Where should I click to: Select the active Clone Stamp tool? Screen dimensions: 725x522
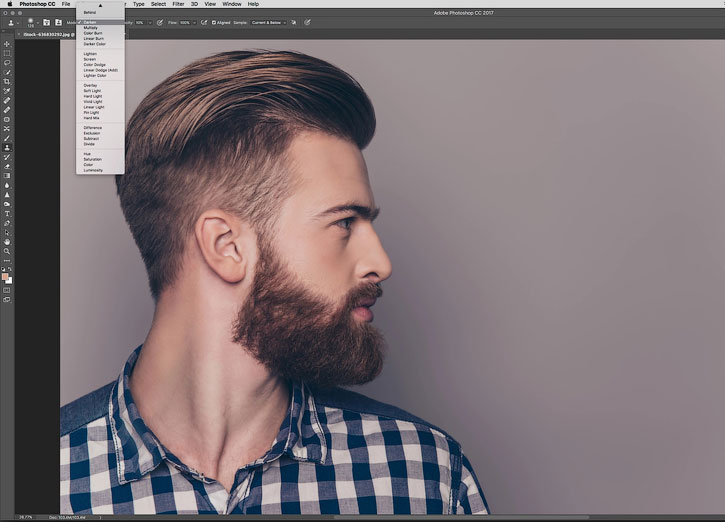pos(7,147)
